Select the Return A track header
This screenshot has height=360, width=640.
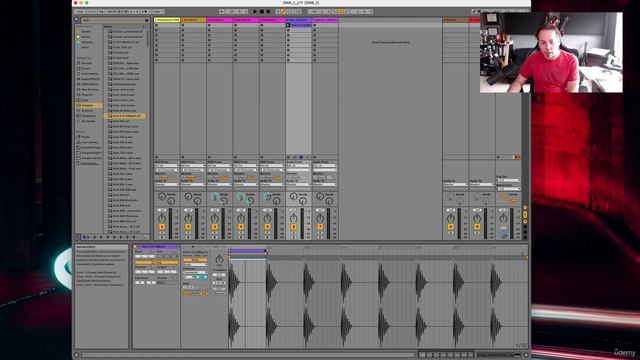point(456,20)
